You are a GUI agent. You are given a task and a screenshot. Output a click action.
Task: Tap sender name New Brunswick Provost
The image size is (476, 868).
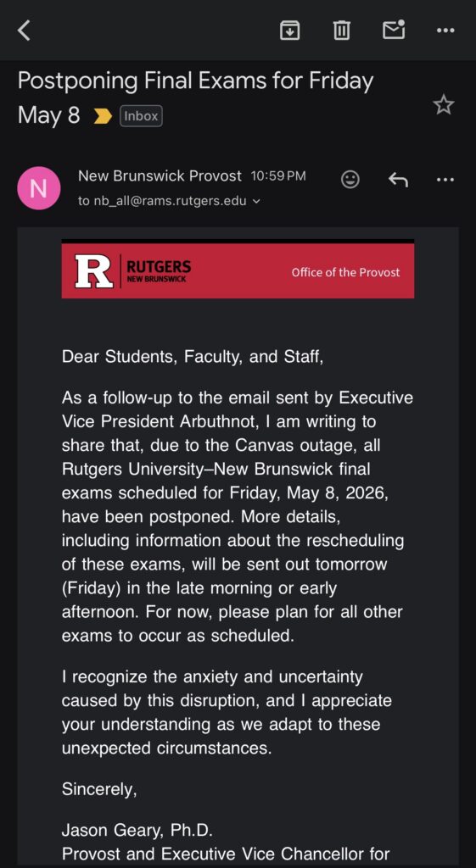click(x=160, y=176)
